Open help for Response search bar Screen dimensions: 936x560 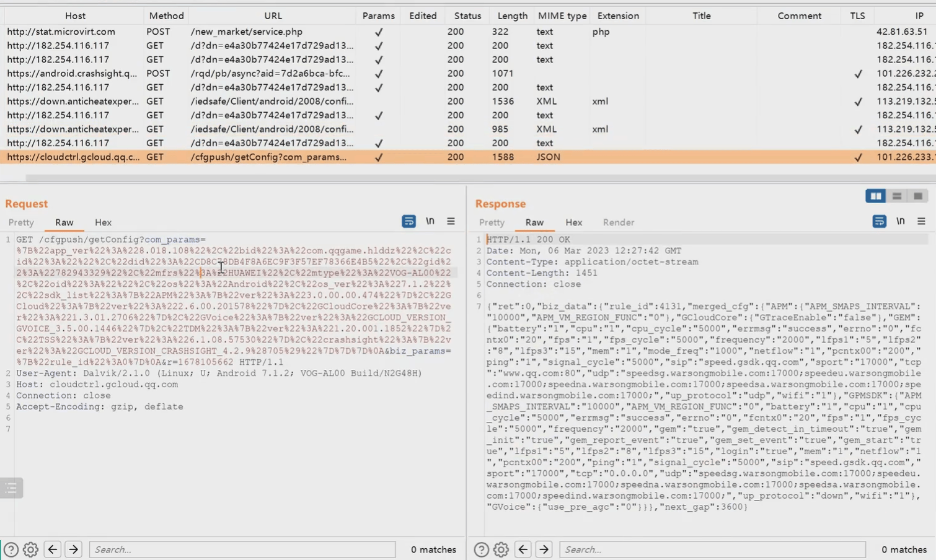tap(482, 549)
